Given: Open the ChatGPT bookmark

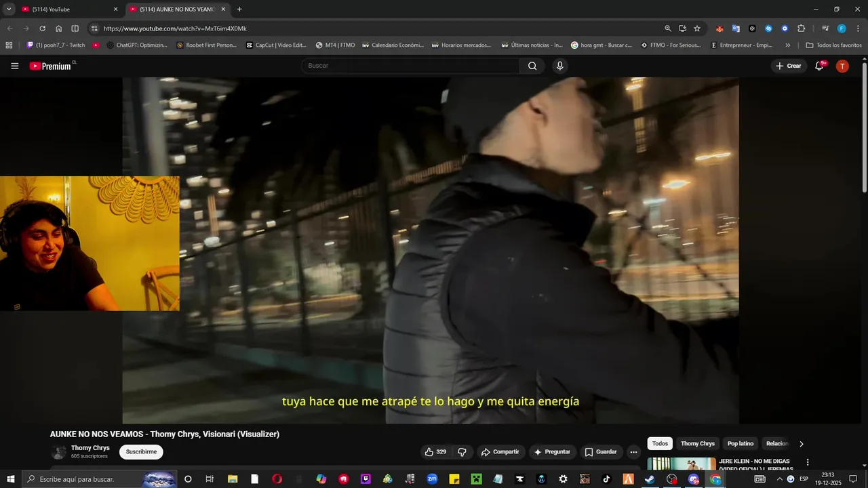Looking at the screenshot, I should pos(136,45).
